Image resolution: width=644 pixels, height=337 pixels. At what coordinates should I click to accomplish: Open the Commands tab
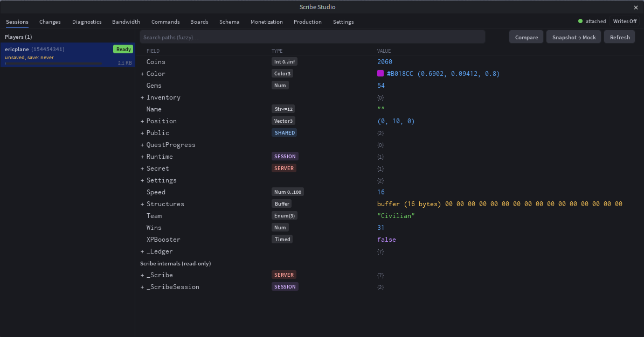(x=165, y=22)
